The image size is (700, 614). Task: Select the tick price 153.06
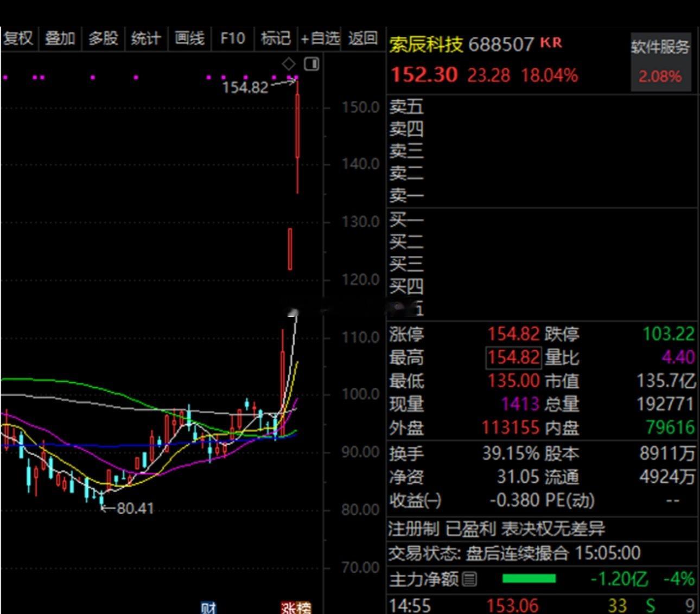513,605
